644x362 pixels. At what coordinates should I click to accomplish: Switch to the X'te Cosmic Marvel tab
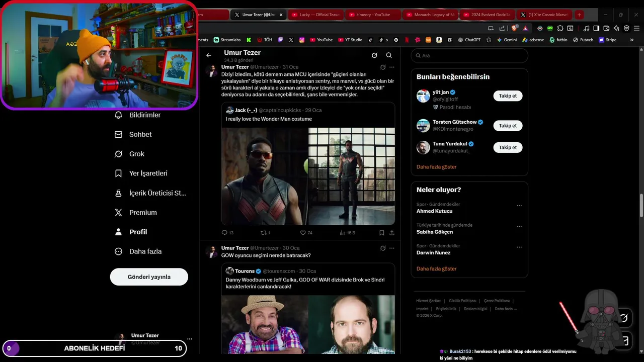[x=545, y=15]
